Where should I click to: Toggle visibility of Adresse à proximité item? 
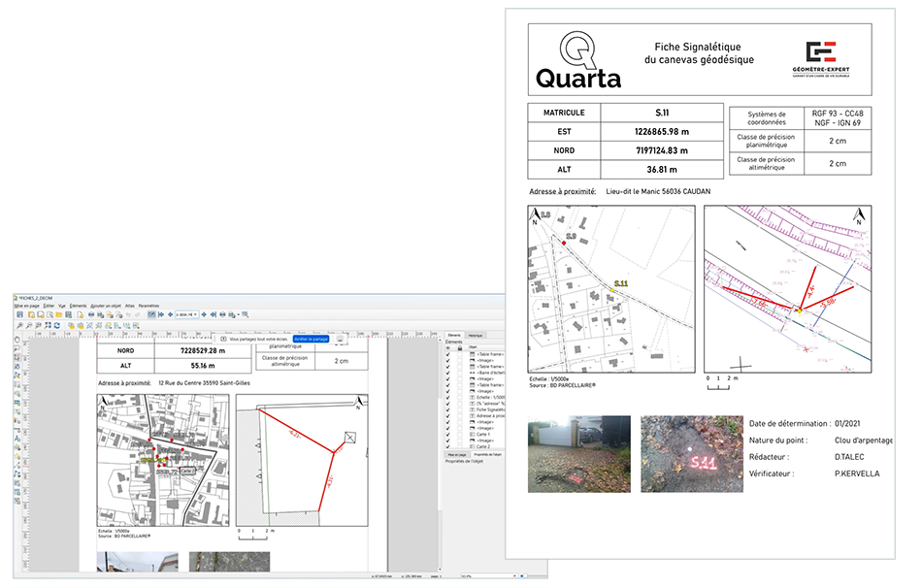[448, 415]
